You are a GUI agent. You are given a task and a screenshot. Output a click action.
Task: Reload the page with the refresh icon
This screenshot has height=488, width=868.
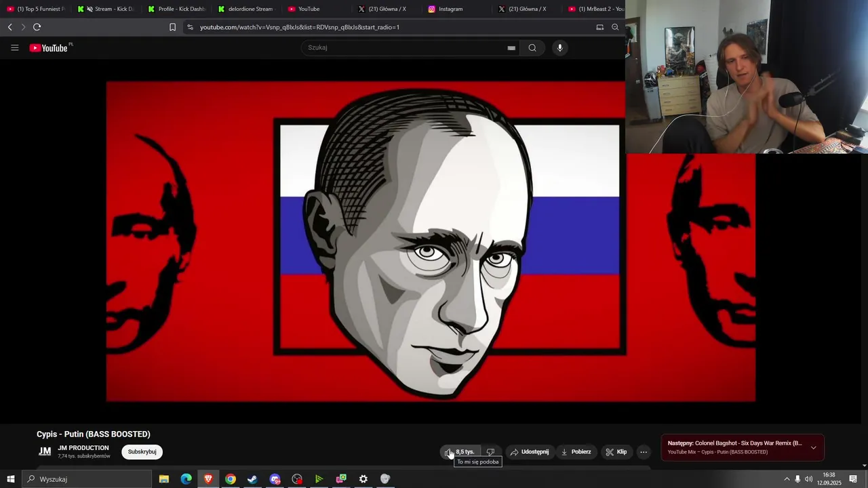pyautogui.click(x=37, y=27)
